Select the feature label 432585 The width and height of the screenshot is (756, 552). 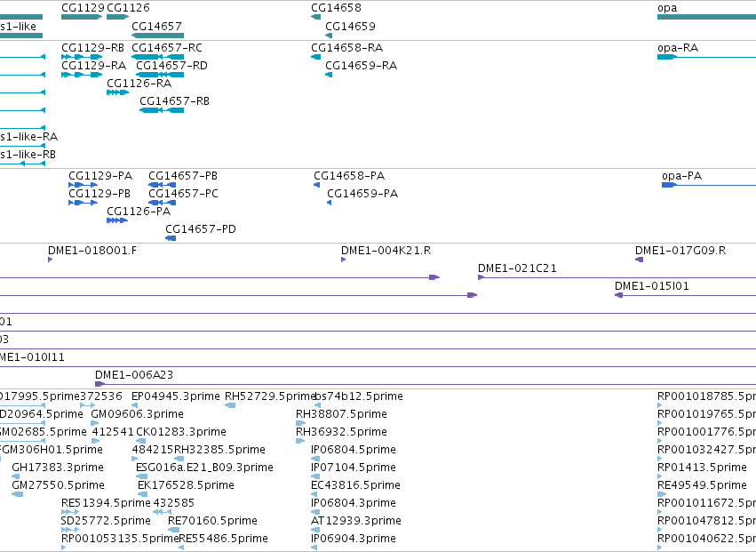(x=174, y=503)
